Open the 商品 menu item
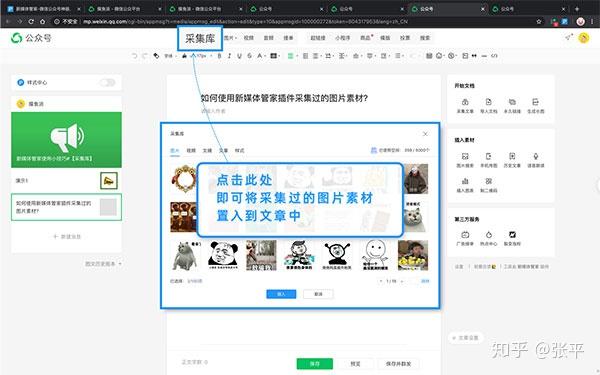This screenshot has width=600, height=375. tap(365, 38)
